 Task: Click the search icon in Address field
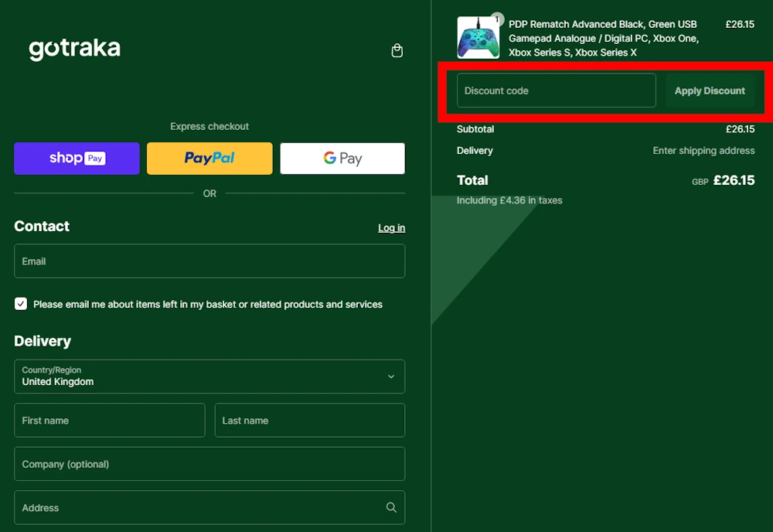pos(392,507)
